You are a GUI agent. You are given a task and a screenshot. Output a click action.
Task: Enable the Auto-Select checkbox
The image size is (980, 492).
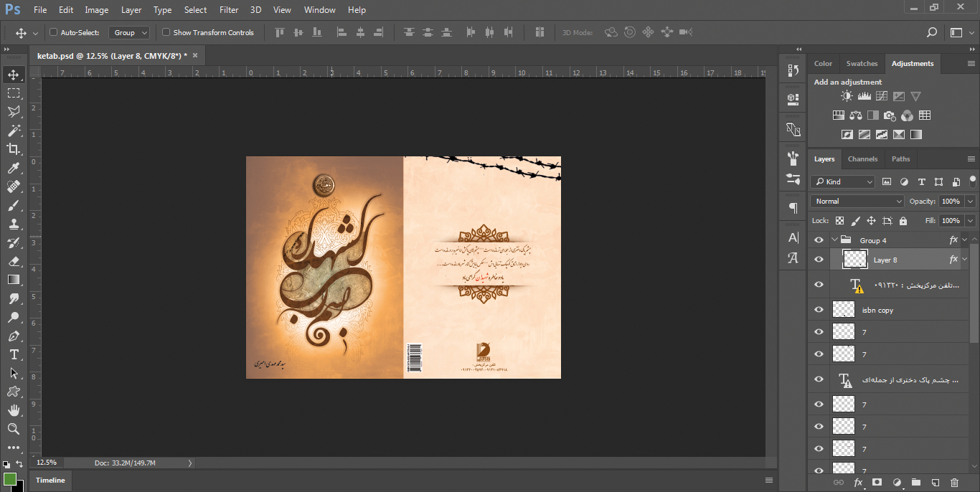click(x=54, y=32)
